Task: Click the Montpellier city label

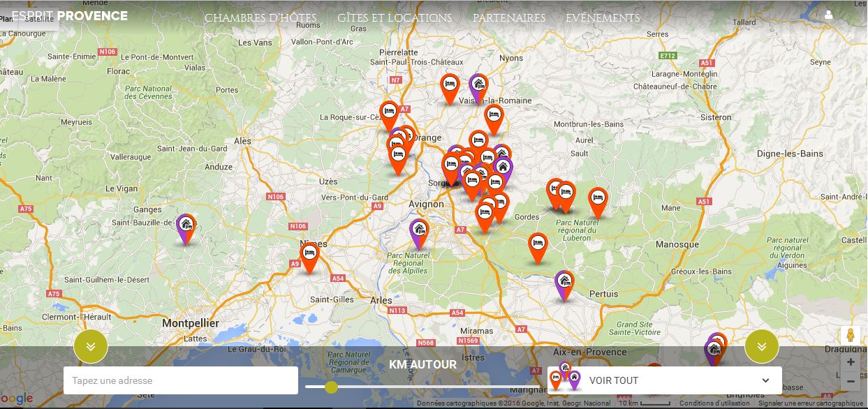Action: [x=191, y=323]
